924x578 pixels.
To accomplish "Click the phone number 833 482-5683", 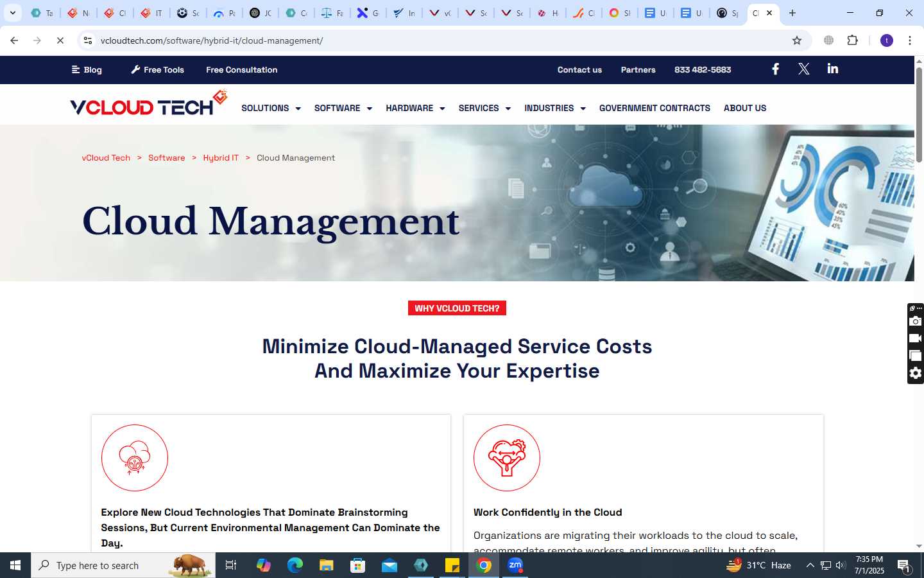I will (703, 69).
